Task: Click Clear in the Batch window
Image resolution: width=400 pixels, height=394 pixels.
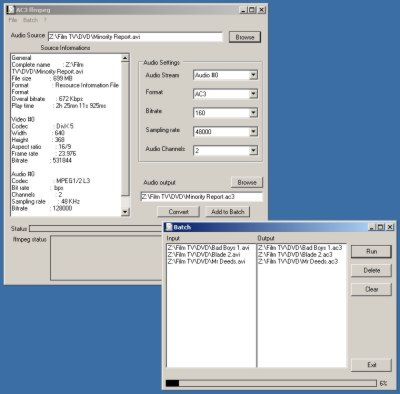Action: 371,289
